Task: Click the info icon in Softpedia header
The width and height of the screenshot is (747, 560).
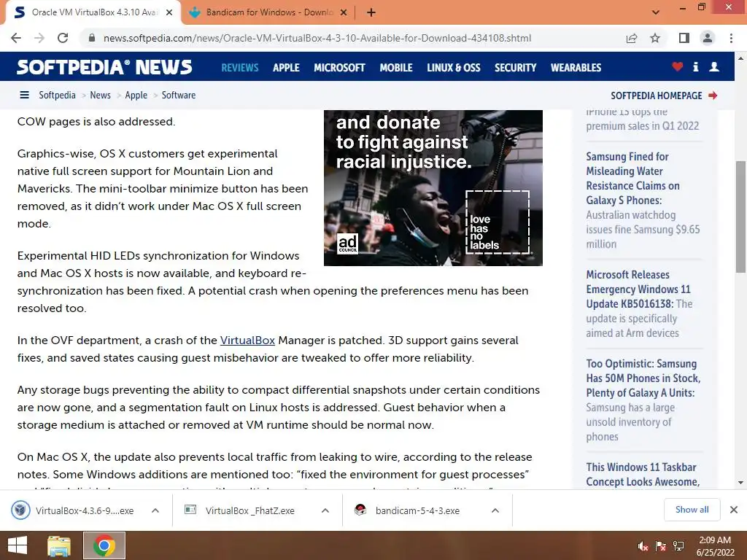Action: (695, 66)
